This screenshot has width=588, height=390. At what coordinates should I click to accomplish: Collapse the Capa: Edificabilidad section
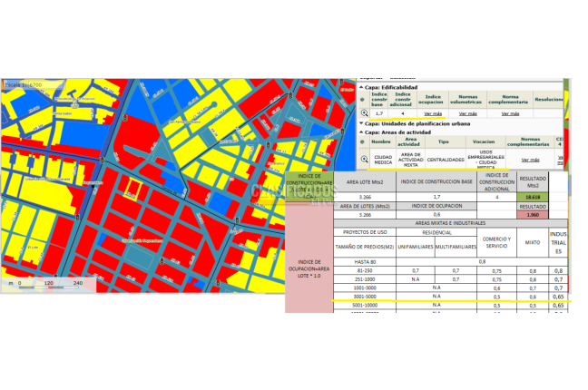(360, 87)
